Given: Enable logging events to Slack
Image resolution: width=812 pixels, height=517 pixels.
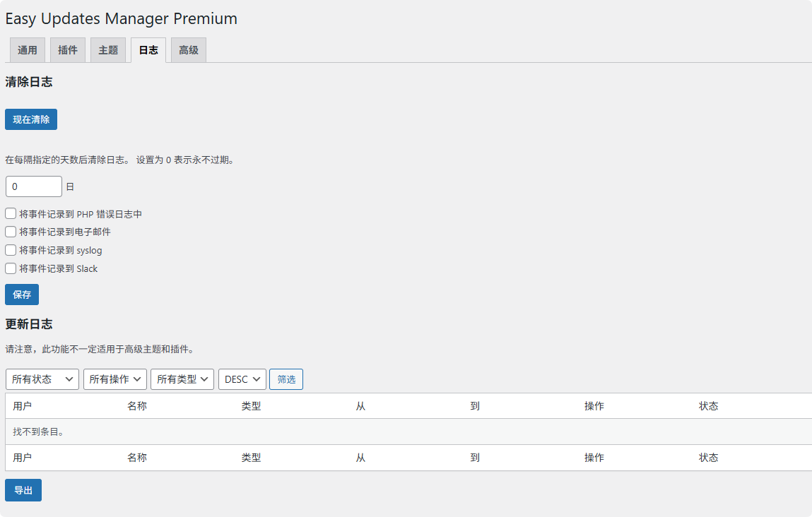Looking at the screenshot, I should click(11, 268).
